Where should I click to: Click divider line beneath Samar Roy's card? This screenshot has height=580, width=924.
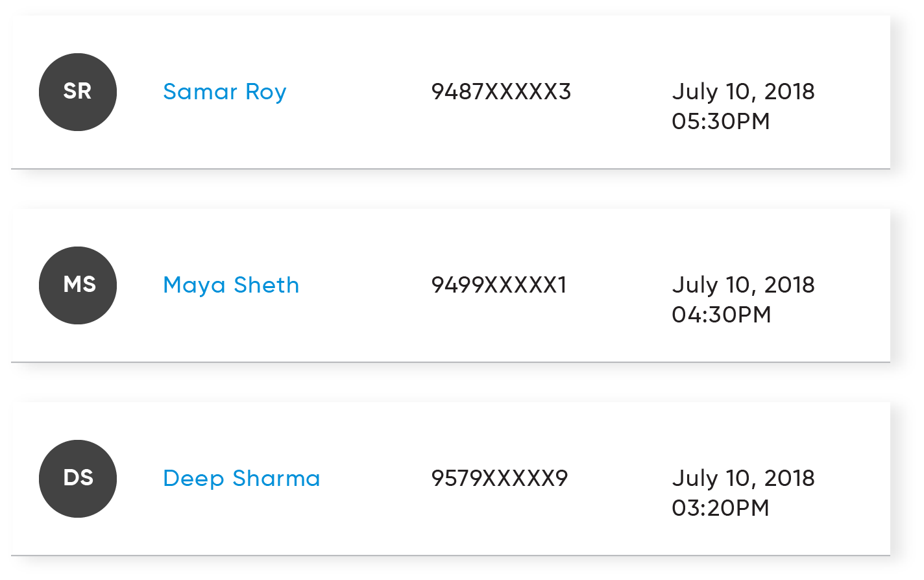450,169
